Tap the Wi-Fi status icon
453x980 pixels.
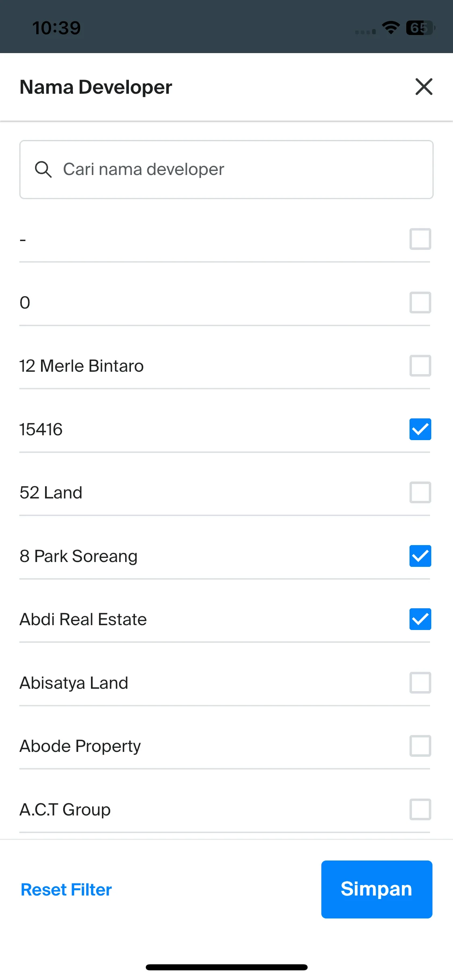pos(391,28)
